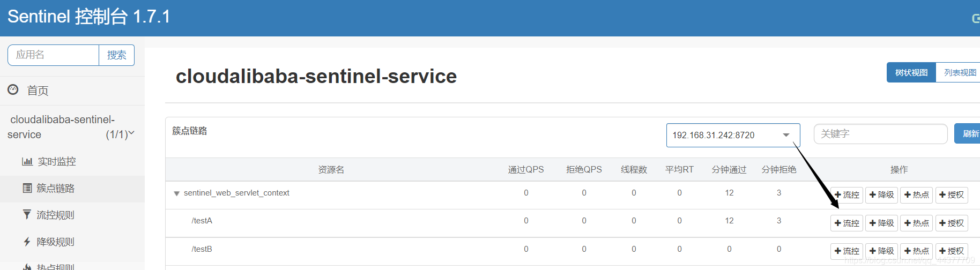
Task: Click the fire icon for 热点规则
Action: (x=27, y=267)
